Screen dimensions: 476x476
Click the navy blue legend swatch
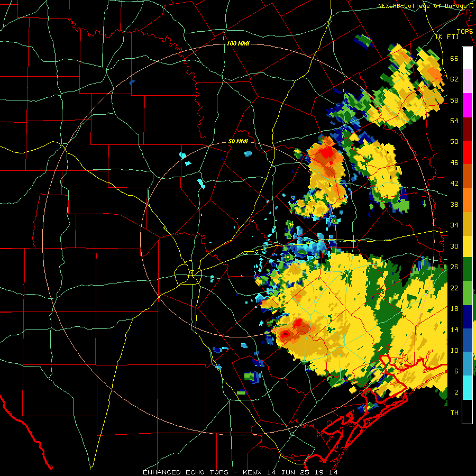coord(467,317)
